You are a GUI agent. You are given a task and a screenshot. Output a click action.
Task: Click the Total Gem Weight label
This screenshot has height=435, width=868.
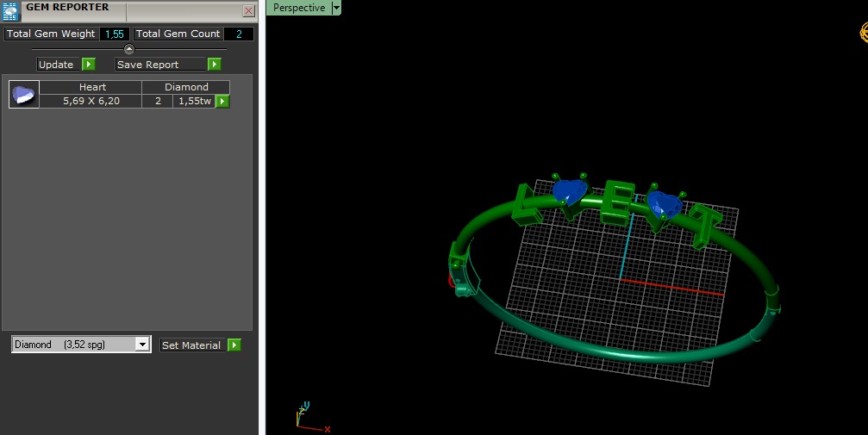point(51,34)
